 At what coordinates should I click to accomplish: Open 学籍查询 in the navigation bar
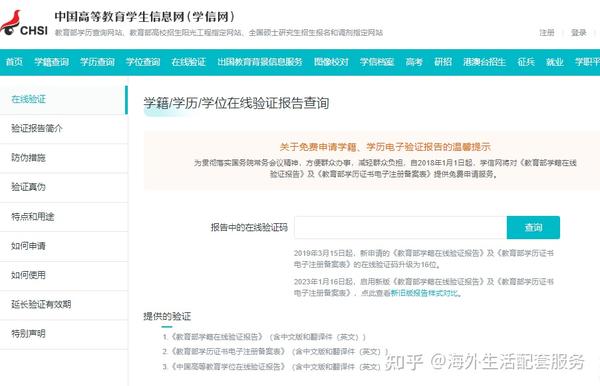point(51,62)
